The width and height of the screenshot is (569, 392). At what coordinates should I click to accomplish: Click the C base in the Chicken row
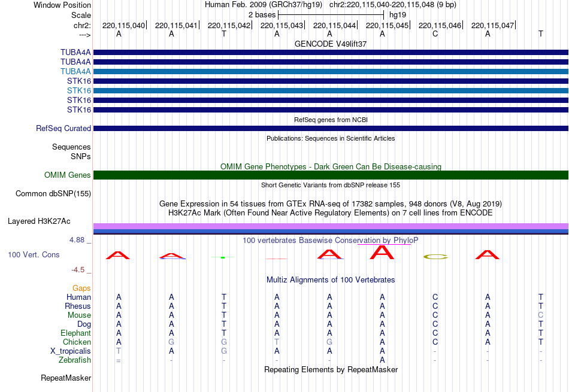pyautogui.click(x=435, y=342)
